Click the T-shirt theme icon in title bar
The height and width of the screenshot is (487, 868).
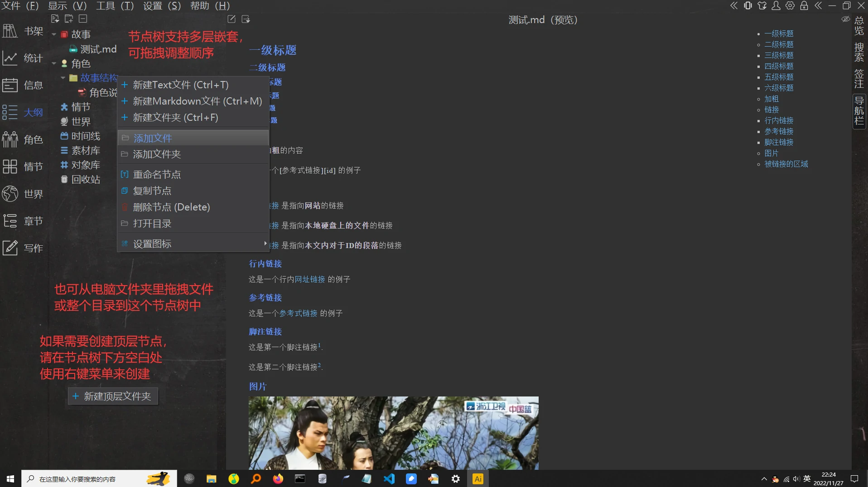(762, 5)
